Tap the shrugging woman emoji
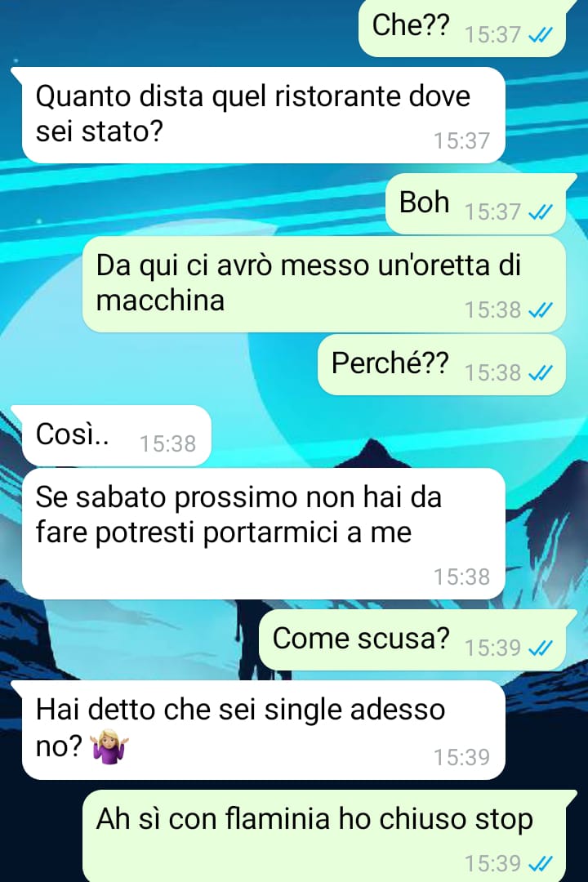 (x=109, y=747)
